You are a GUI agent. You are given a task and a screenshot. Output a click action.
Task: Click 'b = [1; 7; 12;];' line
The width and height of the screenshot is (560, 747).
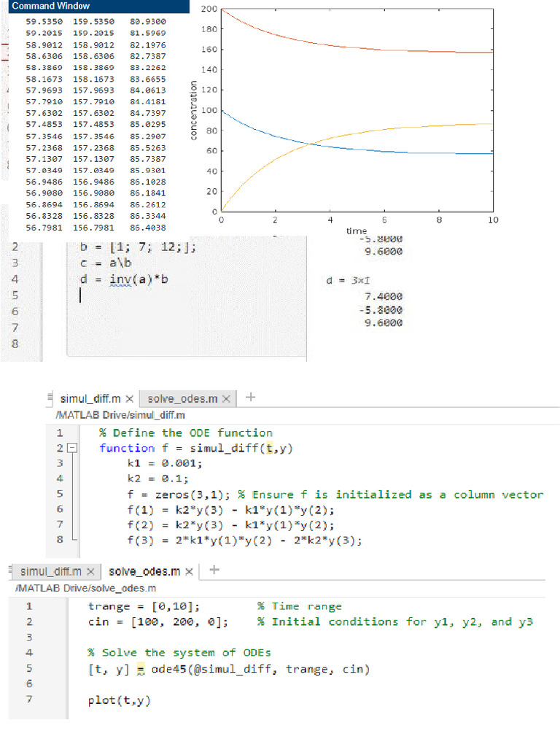138,247
